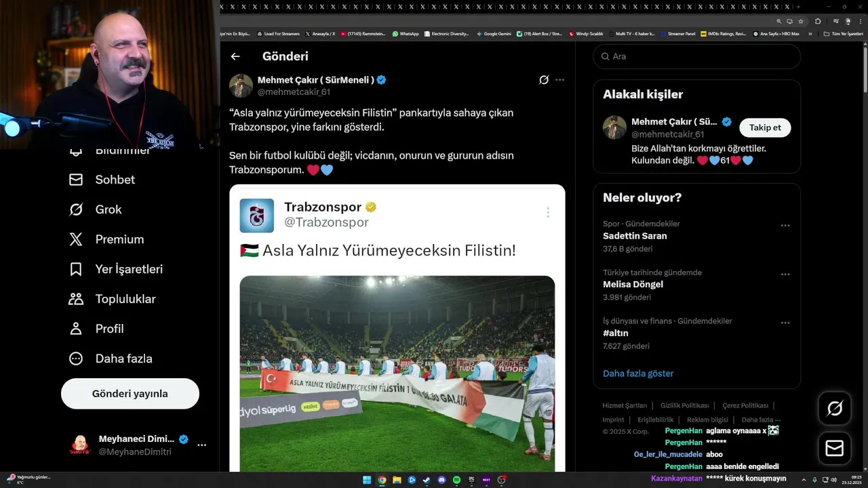Open Livad For Streamers bookmark
Image resolution: width=868 pixels, height=488 pixels.
coord(279,33)
